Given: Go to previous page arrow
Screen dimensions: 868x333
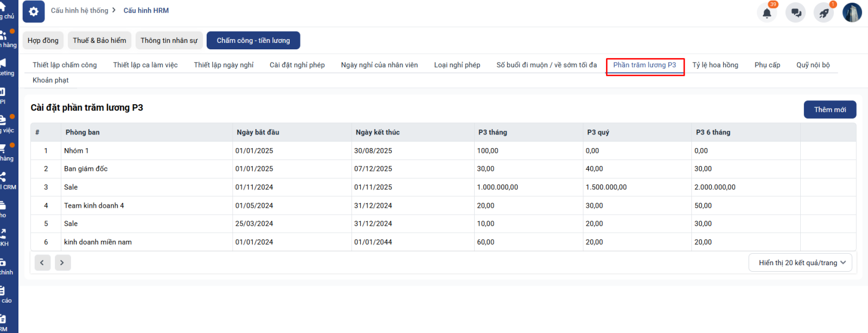Looking at the screenshot, I should pyautogui.click(x=42, y=262).
